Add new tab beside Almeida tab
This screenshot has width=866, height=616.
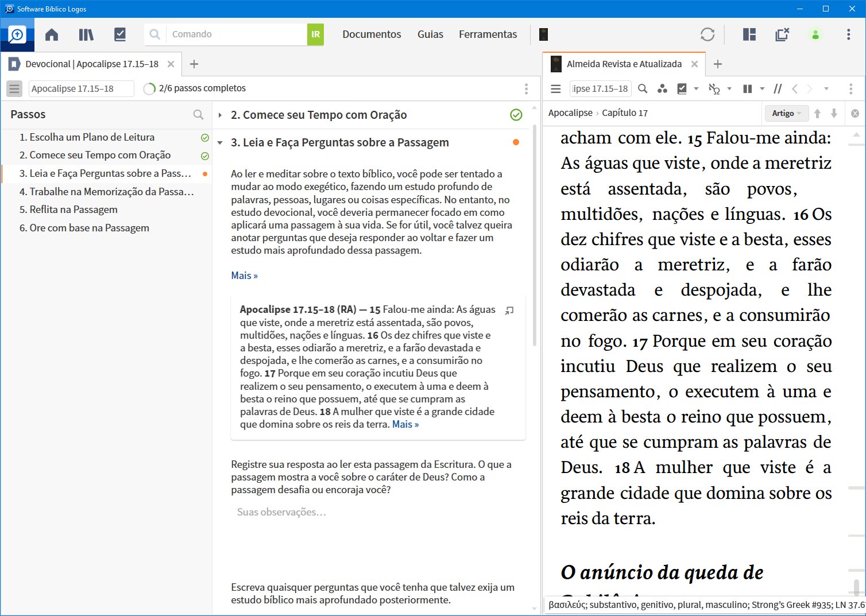(718, 64)
